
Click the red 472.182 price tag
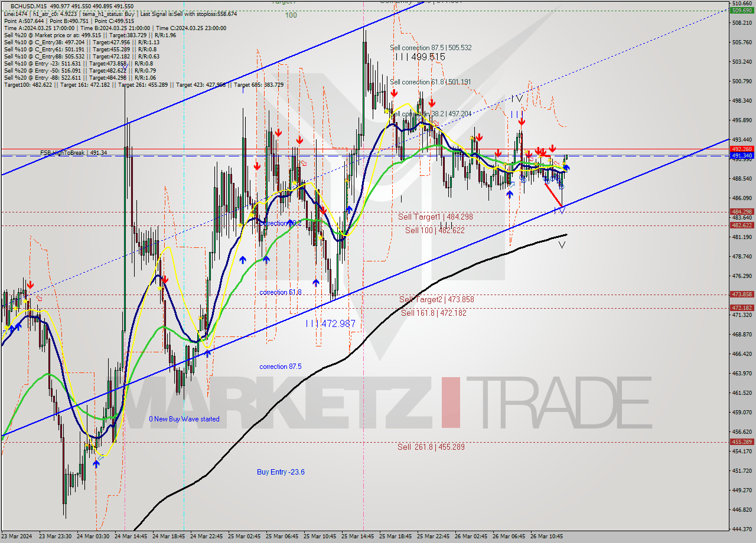(742, 308)
